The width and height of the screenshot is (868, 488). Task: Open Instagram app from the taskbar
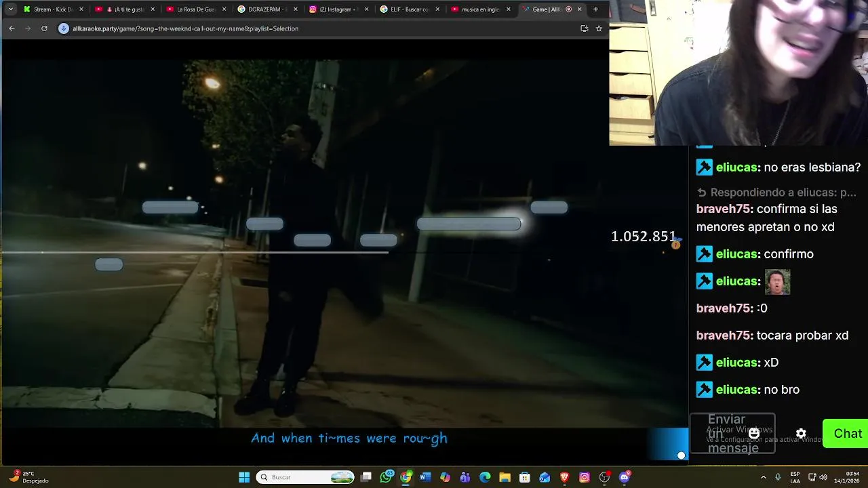point(585,477)
